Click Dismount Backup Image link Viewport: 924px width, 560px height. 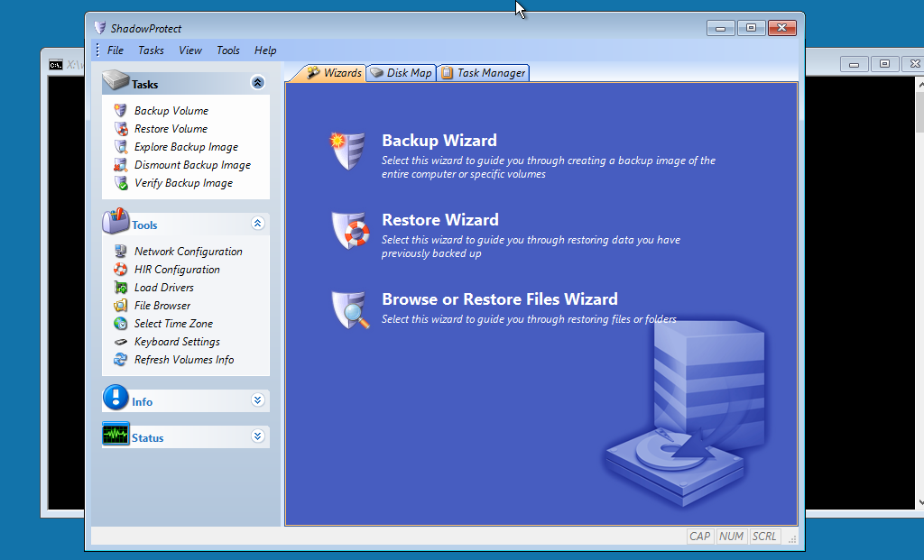(x=192, y=165)
